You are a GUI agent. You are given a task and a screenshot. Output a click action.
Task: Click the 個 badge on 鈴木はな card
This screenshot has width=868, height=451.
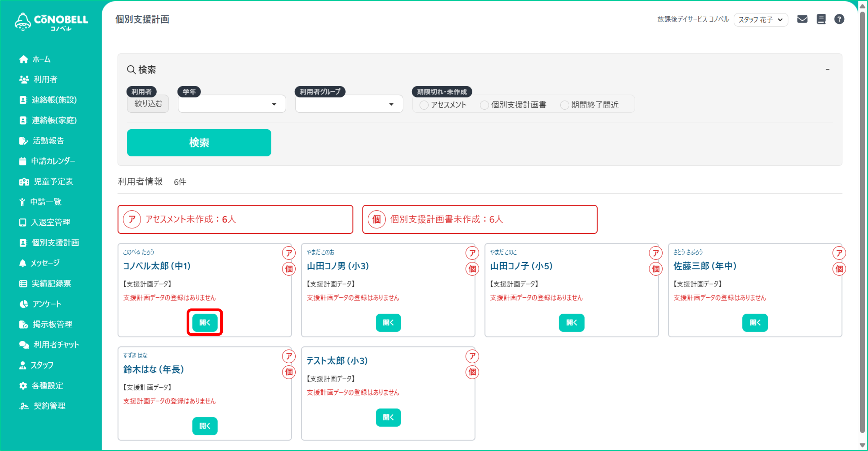coord(289,372)
